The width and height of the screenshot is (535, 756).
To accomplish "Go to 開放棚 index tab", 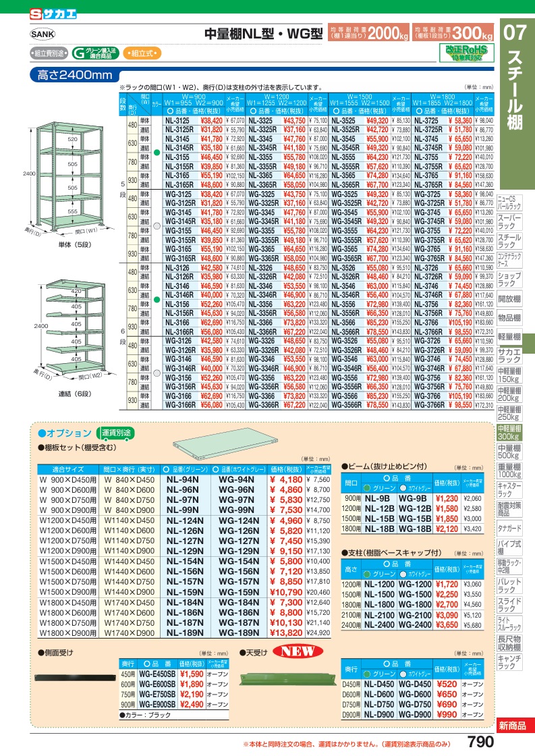I will [509, 299].
